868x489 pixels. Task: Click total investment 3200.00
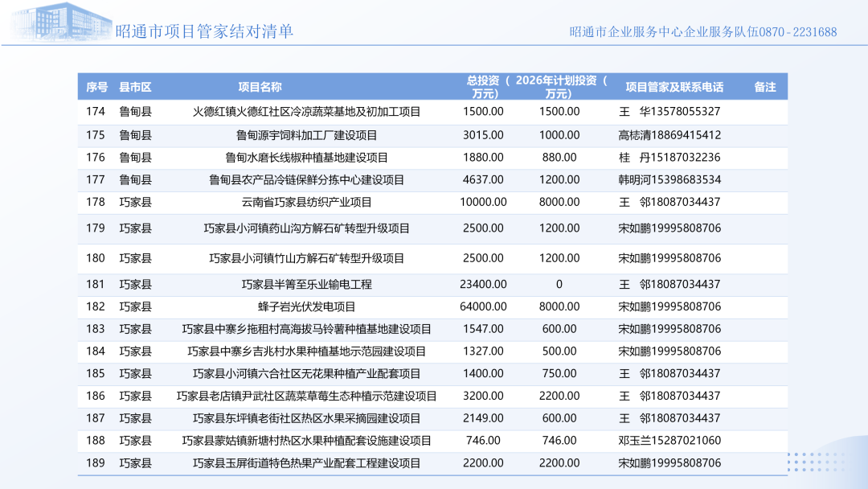pos(483,397)
